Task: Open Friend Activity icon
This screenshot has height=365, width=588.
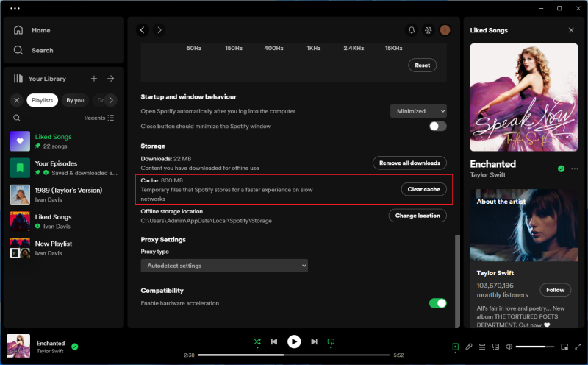Action: tap(428, 30)
